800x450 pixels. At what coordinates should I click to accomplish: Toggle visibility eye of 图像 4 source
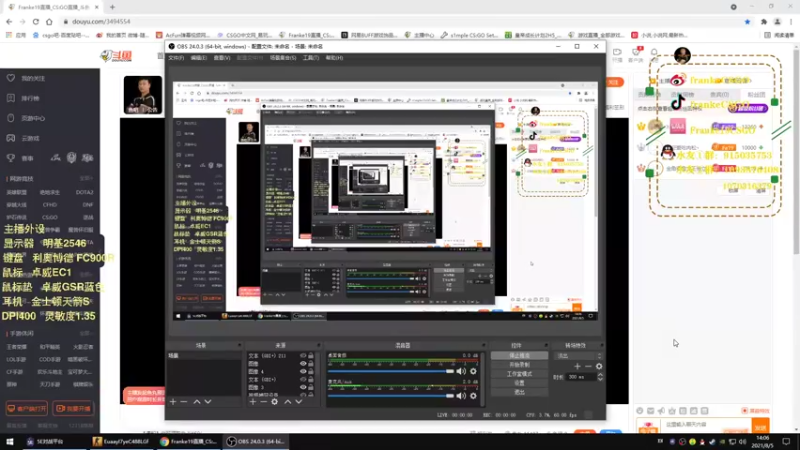pyautogui.click(x=303, y=371)
